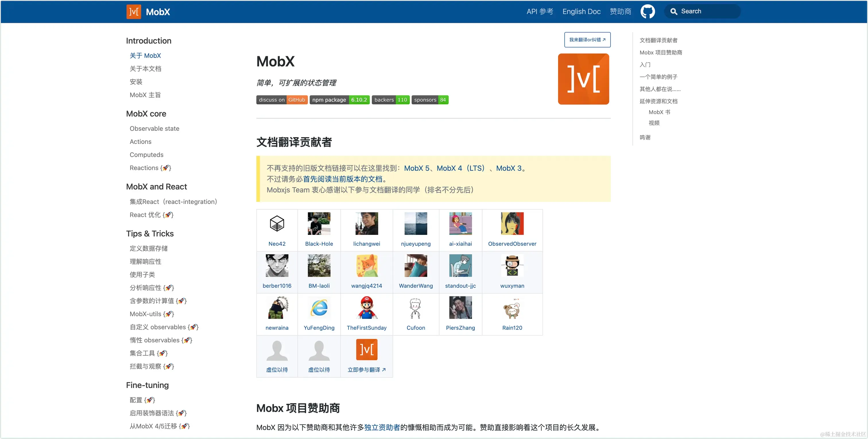Screen dimensions: 868x439
Task: Open 赞助商 in the top navigation
Action: click(620, 11)
